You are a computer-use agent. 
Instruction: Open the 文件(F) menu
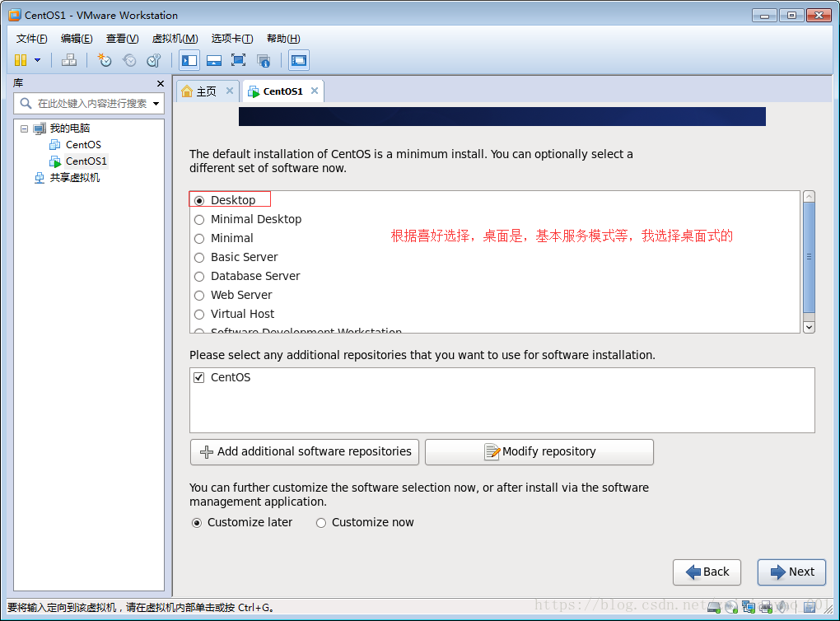click(x=31, y=39)
